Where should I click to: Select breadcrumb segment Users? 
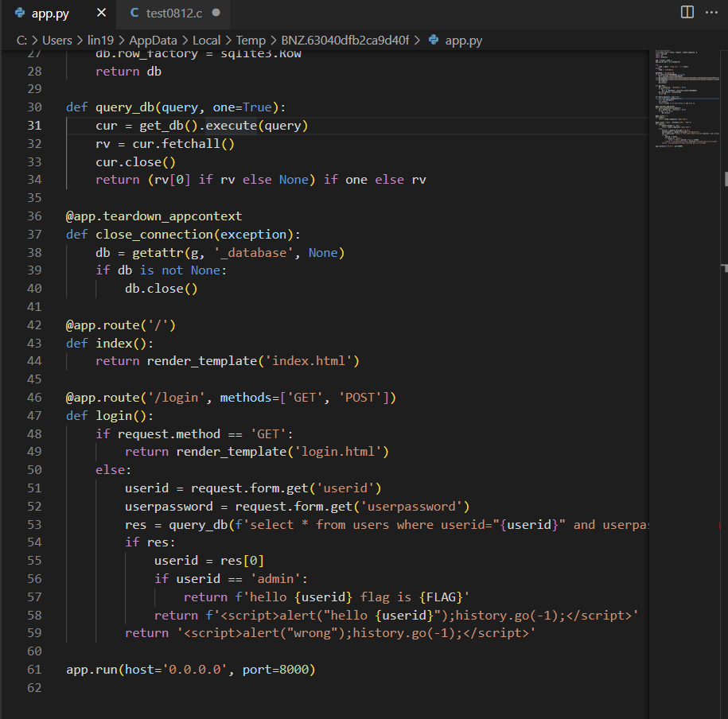[x=57, y=41]
